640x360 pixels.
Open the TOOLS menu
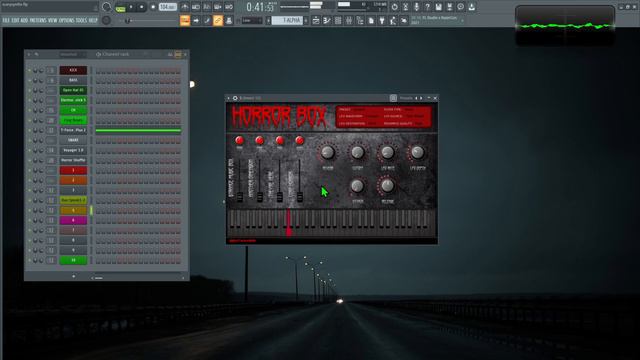pyautogui.click(x=81, y=20)
